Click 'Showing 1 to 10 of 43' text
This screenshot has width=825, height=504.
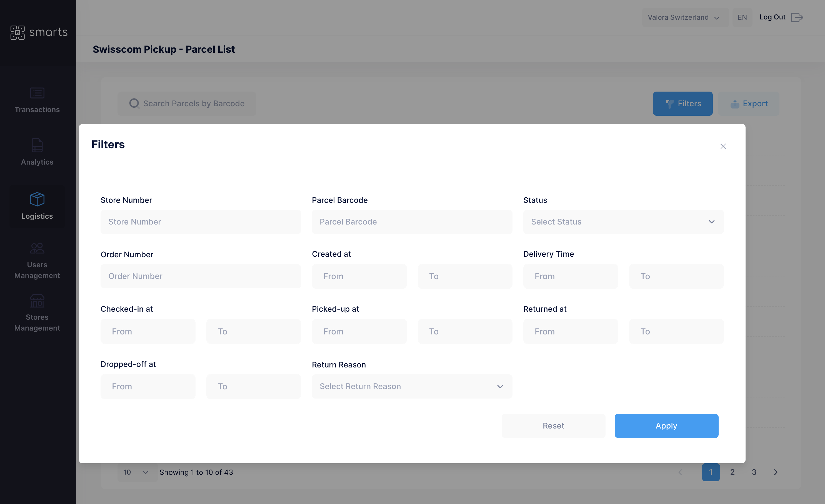(196, 472)
